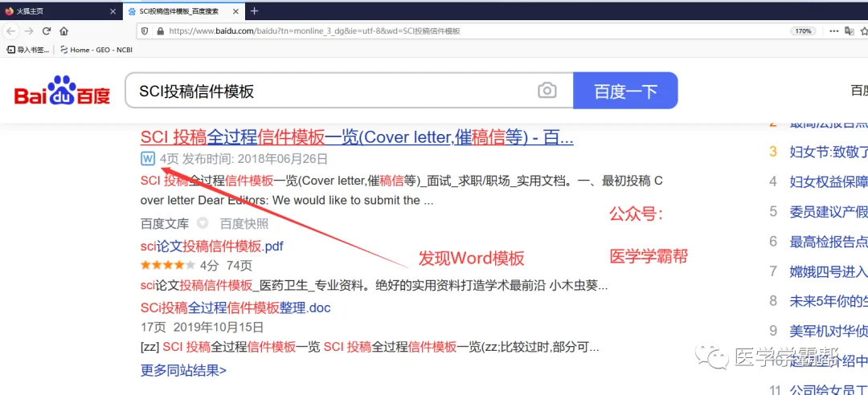868x395 pixels.
Task: Open SCI投稿全过程信件模板整理.doc result
Action: (235, 307)
